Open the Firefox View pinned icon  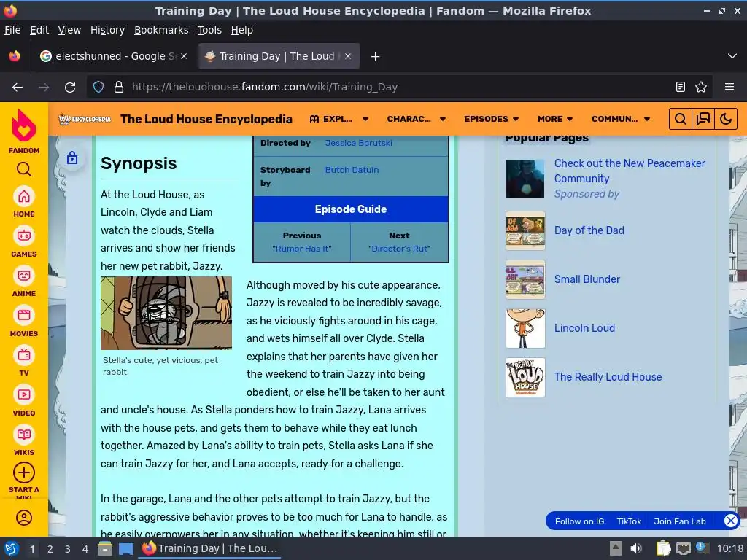tap(15, 56)
